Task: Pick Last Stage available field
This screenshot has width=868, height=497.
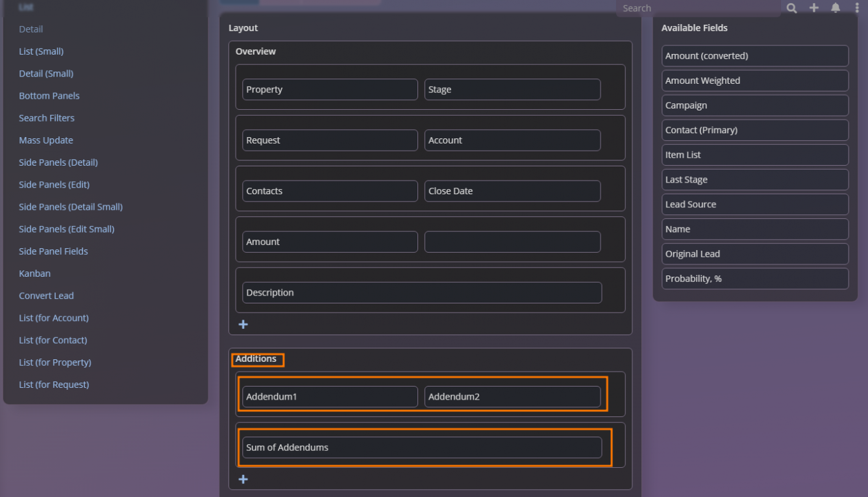Action: [x=755, y=179]
